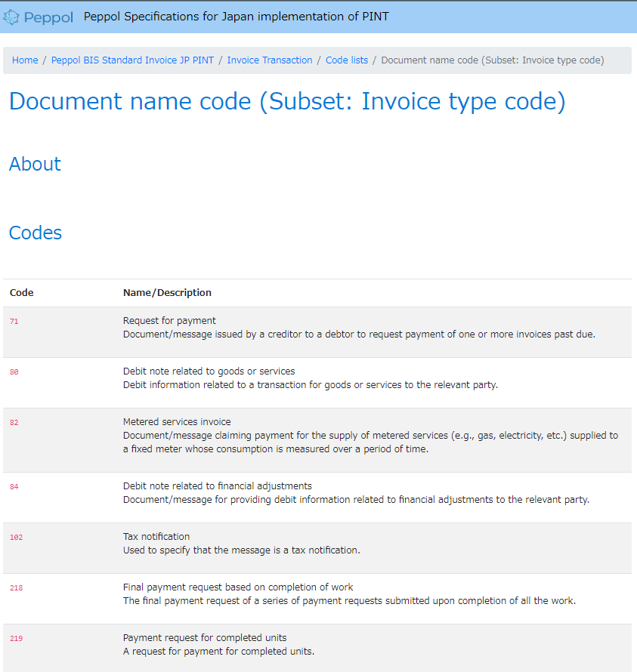
Task: Select code 82 cell
Action: [x=14, y=423]
